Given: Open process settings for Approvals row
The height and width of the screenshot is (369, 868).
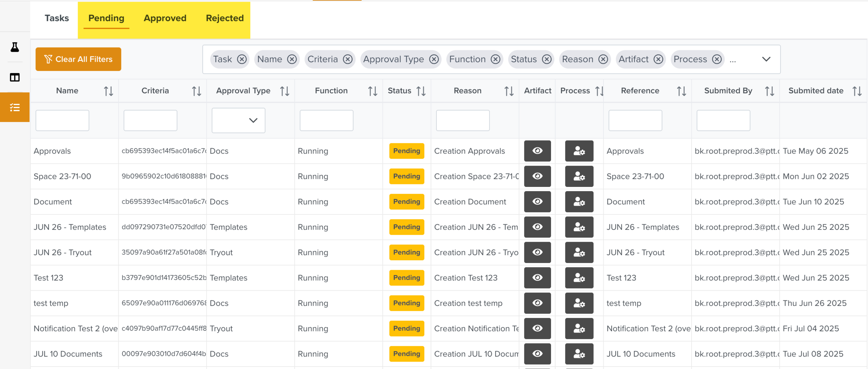Looking at the screenshot, I should (x=579, y=151).
